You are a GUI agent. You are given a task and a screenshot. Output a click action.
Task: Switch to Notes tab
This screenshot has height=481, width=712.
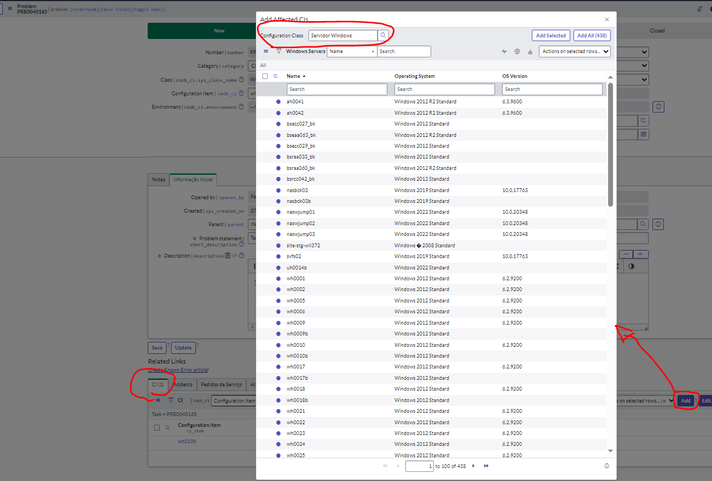pos(158,179)
